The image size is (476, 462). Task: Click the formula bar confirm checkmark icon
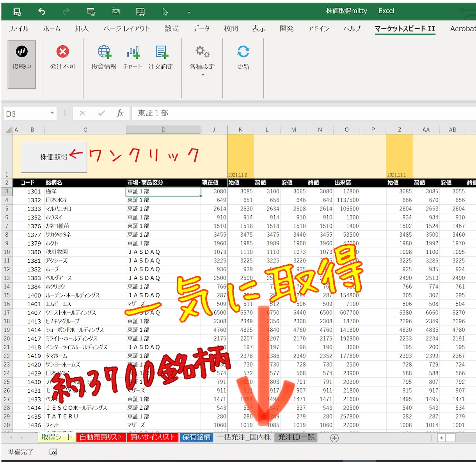tap(101, 113)
